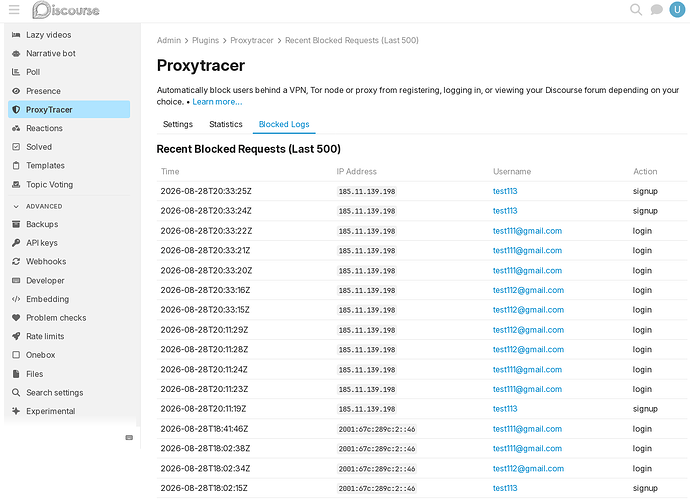690x499 pixels.
Task: Go to Proxytracer in breadcrumb
Action: (252, 40)
